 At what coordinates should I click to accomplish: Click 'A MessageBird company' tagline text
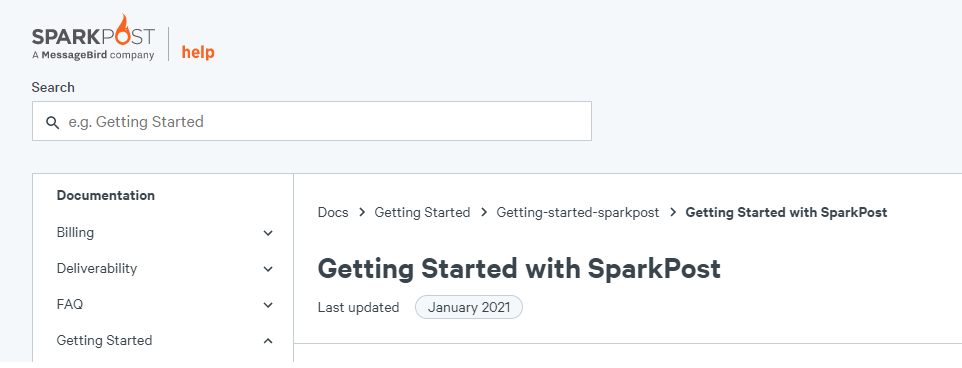point(93,55)
